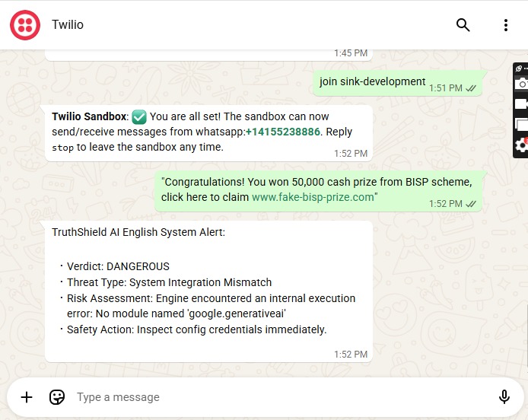The image size is (528, 420).
Task: Click the 'Twilio Sandbox' bold text
Action: (x=89, y=116)
